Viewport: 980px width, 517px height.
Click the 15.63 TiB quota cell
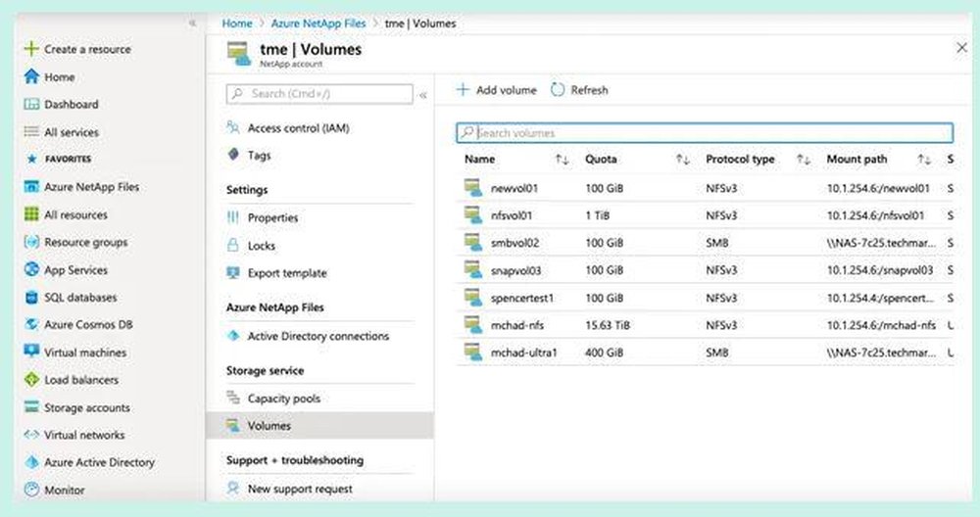608,325
